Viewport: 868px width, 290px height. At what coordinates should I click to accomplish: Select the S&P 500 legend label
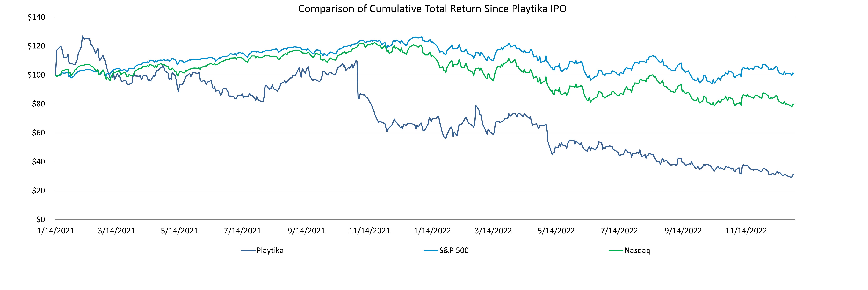[x=454, y=251]
